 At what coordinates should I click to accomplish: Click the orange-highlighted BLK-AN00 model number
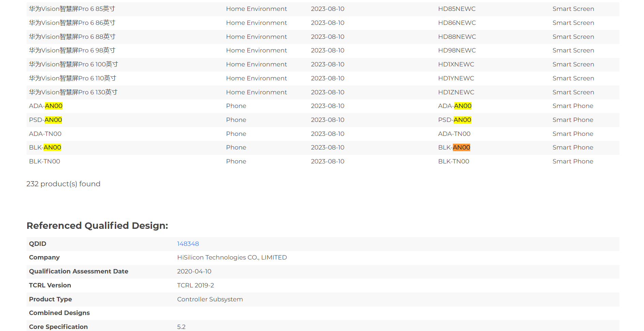tap(454, 147)
